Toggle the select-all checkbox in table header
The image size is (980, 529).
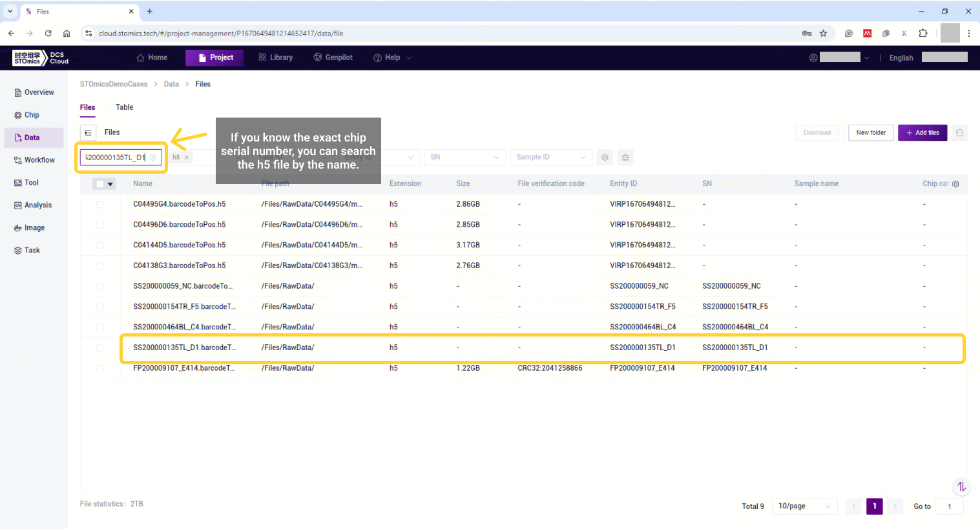99,184
